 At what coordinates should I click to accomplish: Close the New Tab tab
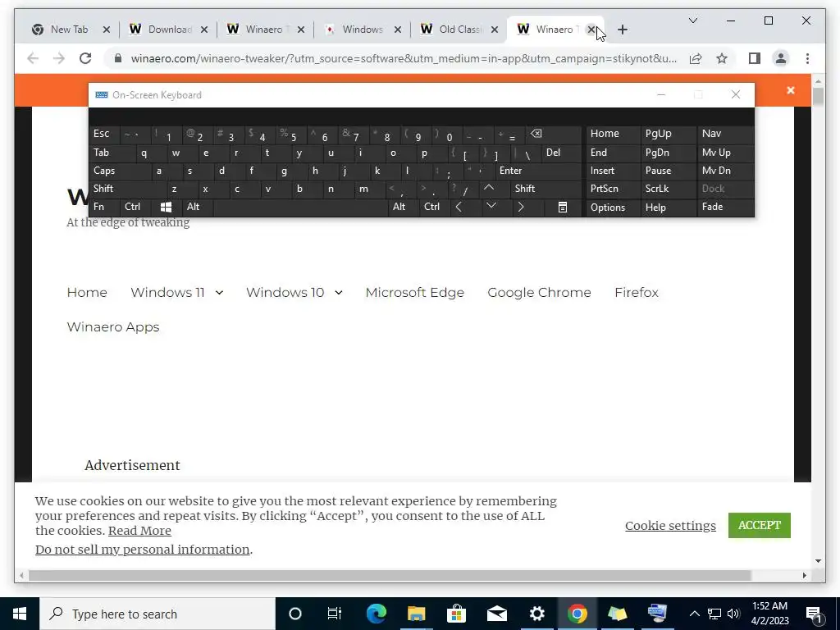(106, 30)
